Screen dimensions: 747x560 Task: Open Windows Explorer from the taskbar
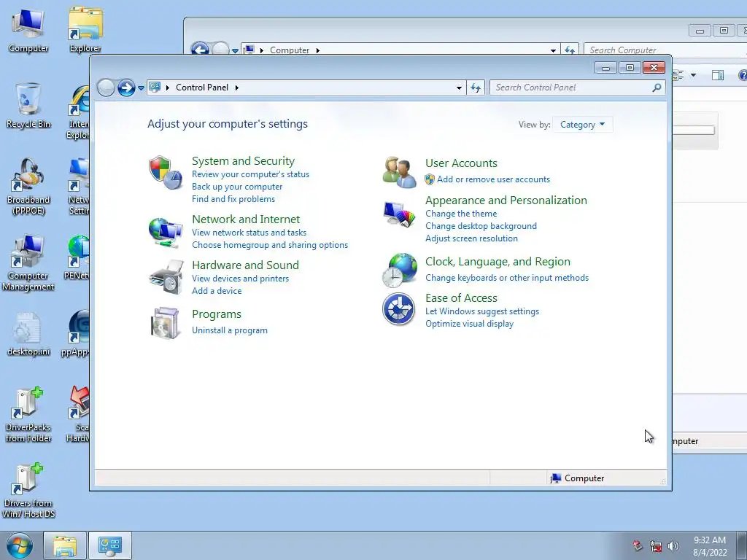(65, 545)
